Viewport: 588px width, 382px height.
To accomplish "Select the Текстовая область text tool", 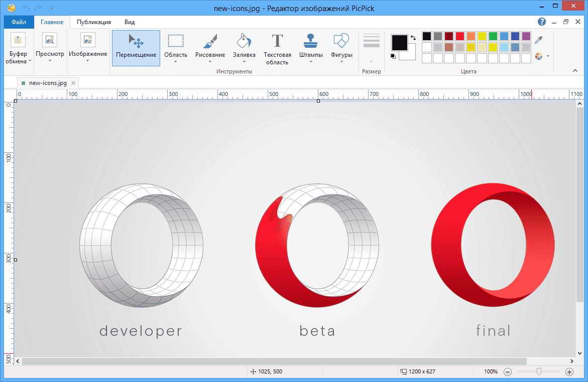I will pyautogui.click(x=277, y=48).
